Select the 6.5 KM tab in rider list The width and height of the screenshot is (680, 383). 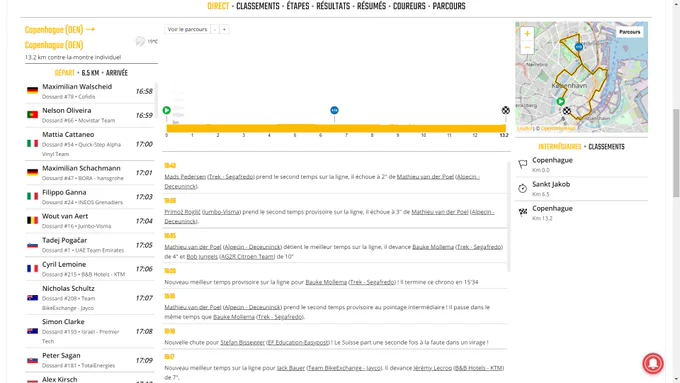[x=90, y=73]
